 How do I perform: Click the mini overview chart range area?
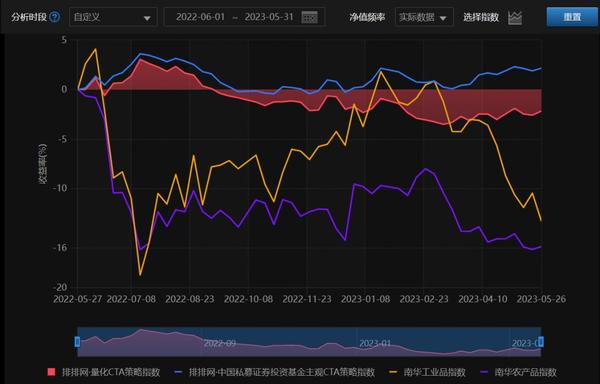309,342
